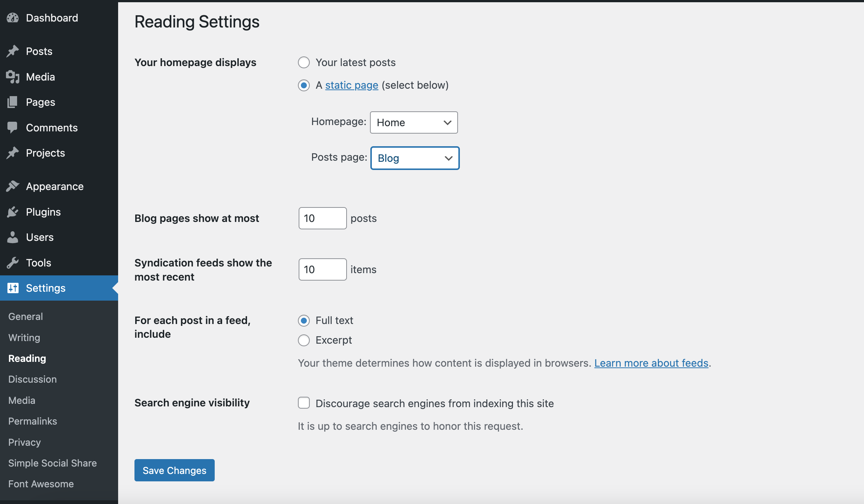Open the top-level Media menu item
Viewport: 864px width, 504px height.
(59, 77)
